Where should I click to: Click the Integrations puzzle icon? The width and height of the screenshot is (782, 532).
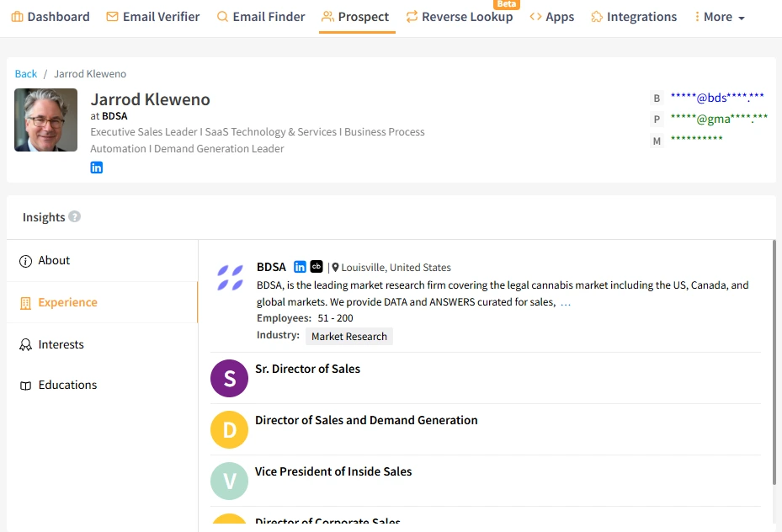tap(597, 17)
